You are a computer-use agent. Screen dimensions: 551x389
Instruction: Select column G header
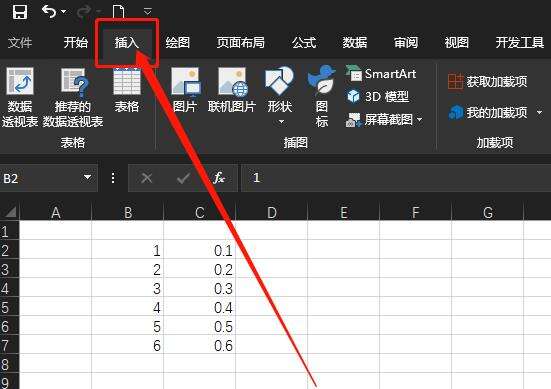[x=488, y=213]
